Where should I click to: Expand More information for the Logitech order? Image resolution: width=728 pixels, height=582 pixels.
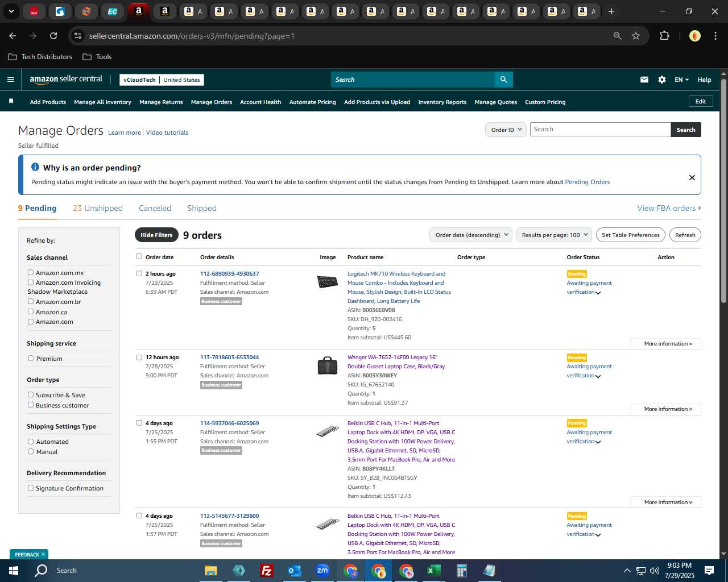[666, 344]
